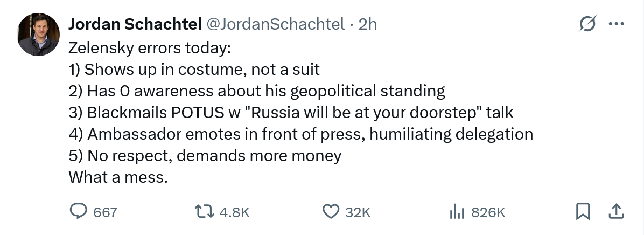Open the three-dot More menu
Image resolution: width=644 pixels, height=235 pixels.
(x=614, y=24)
